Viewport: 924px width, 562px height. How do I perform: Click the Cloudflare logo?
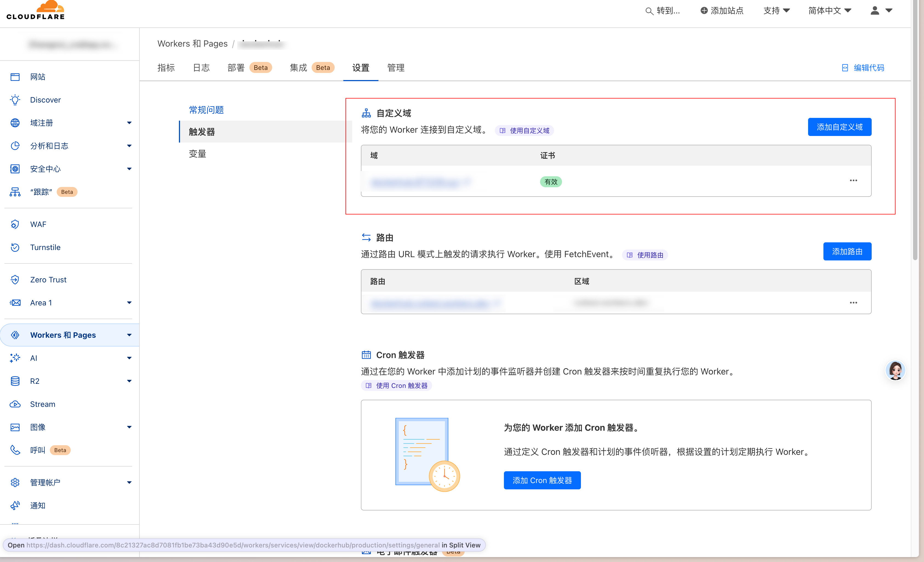(36, 10)
